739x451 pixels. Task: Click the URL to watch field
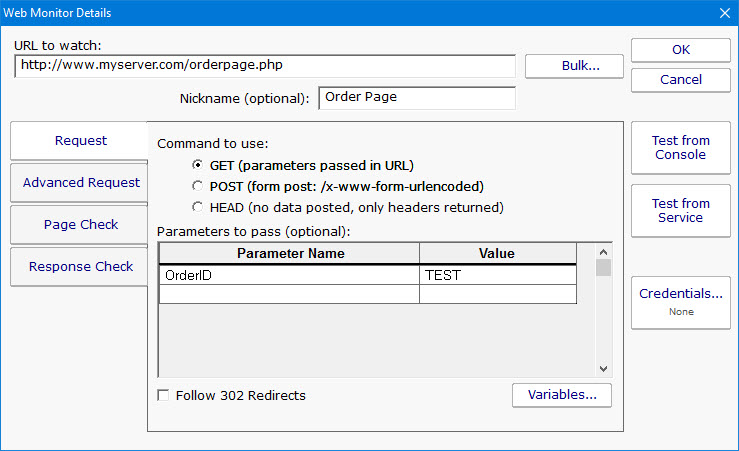(265, 66)
